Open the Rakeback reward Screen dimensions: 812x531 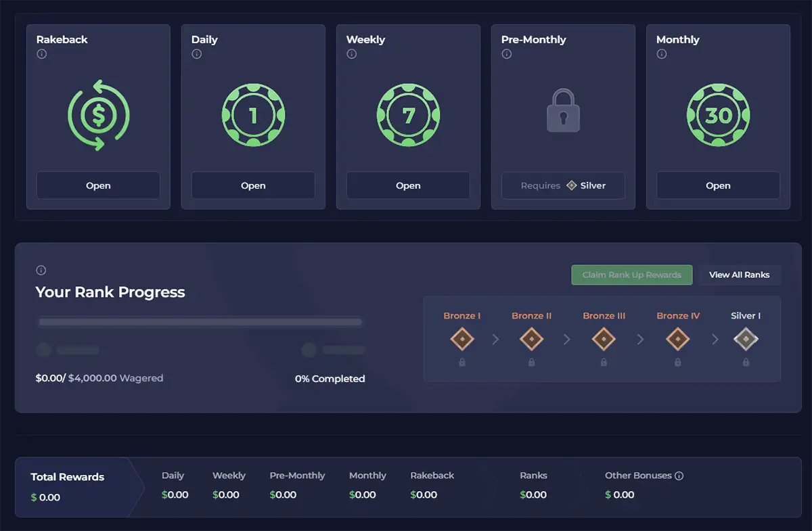tap(98, 185)
